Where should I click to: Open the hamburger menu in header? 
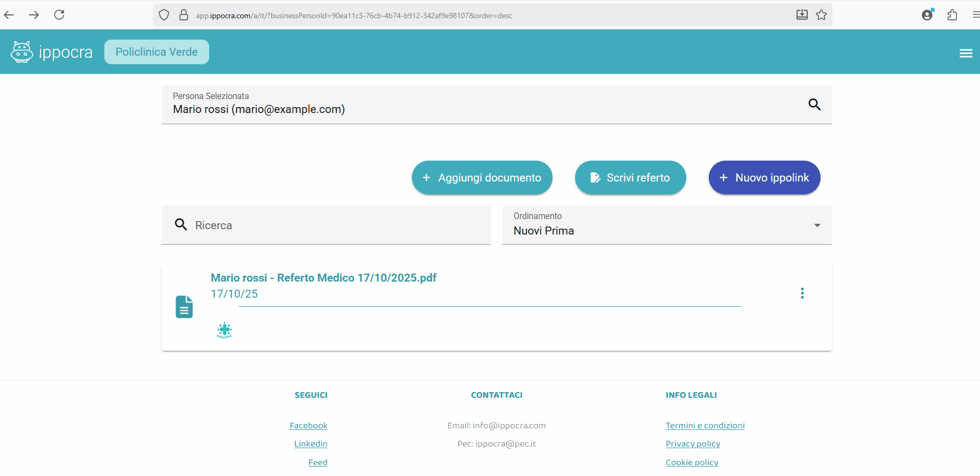pyautogui.click(x=966, y=53)
